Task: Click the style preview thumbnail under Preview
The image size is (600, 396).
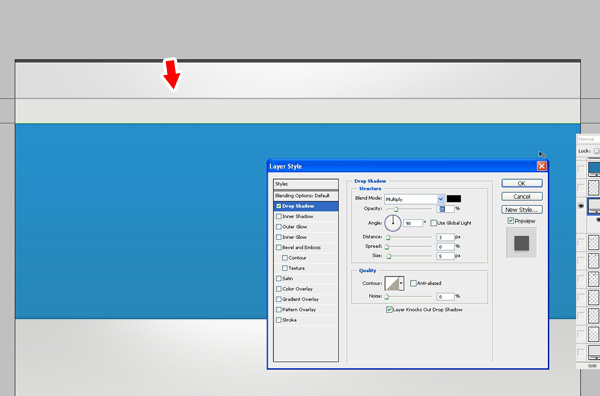Action: pos(522,243)
